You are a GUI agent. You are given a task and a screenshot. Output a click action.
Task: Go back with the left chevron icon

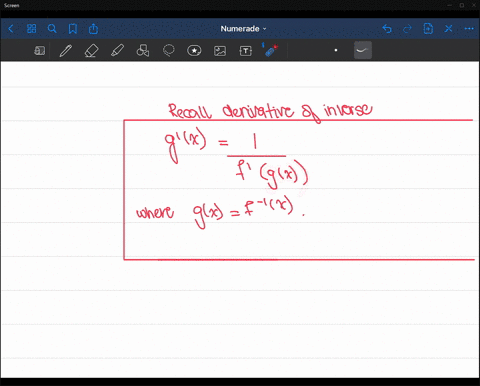click(11, 29)
